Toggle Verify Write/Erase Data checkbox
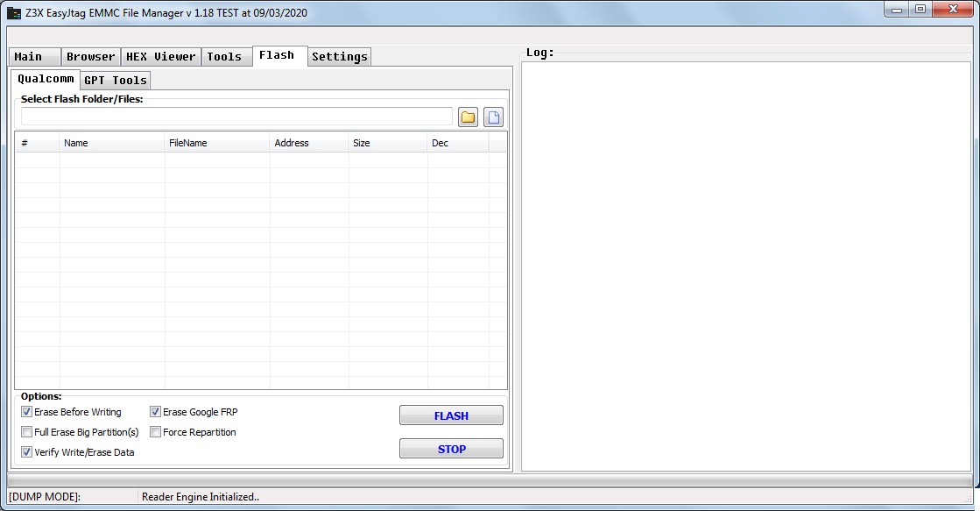 pyautogui.click(x=27, y=452)
